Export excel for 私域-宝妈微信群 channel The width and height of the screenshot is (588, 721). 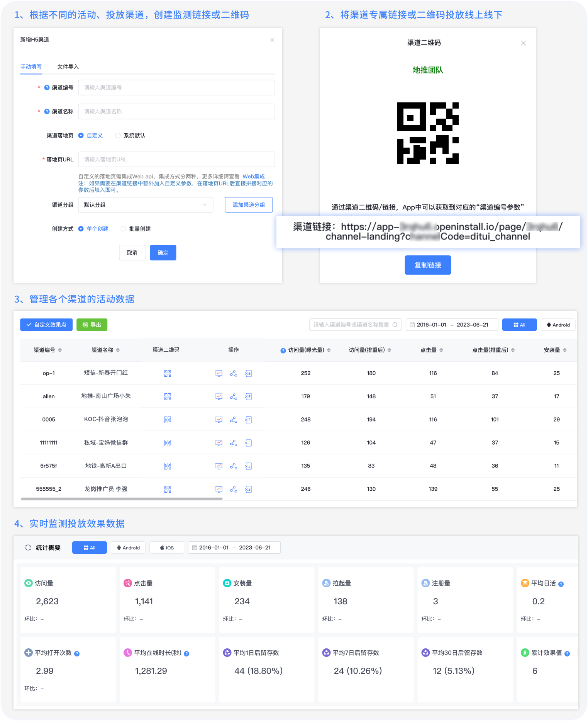pos(248,443)
